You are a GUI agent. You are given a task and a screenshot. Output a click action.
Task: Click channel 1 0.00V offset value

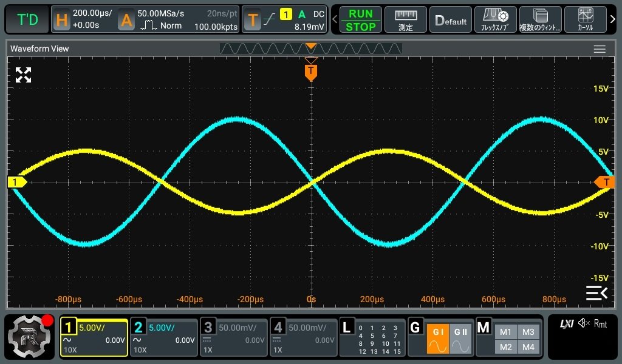coord(115,340)
